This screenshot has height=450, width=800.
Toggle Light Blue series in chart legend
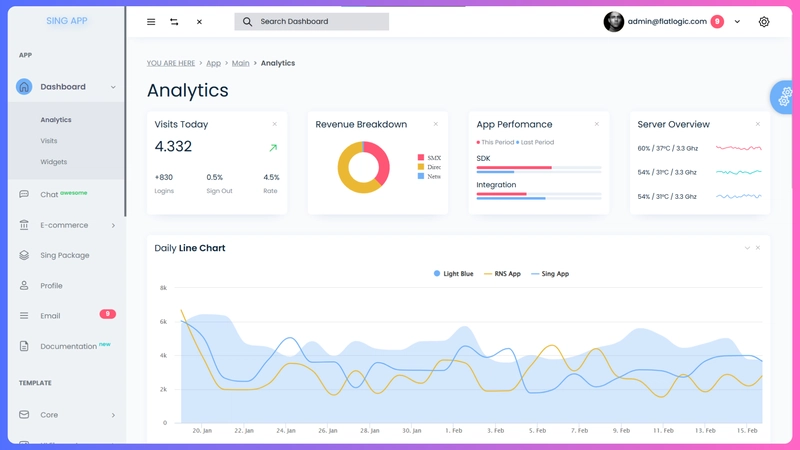(x=453, y=273)
